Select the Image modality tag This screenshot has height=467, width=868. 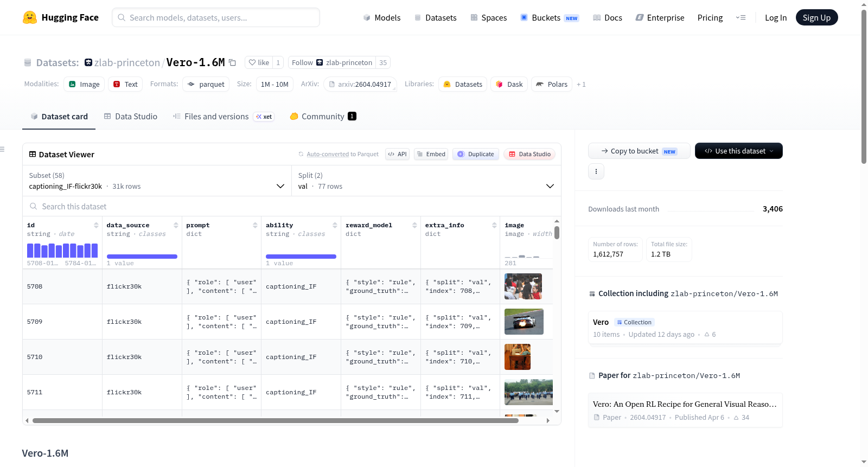pyautogui.click(x=84, y=84)
